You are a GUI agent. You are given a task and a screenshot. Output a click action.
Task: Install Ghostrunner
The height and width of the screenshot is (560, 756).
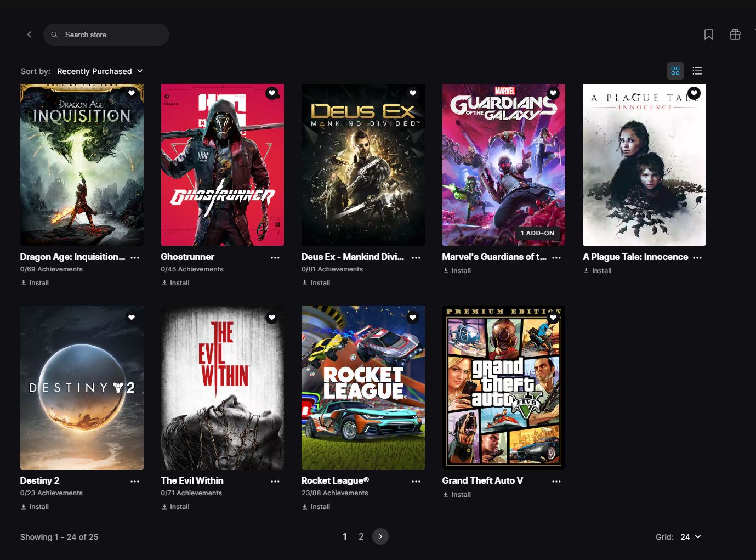pos(175,283)
